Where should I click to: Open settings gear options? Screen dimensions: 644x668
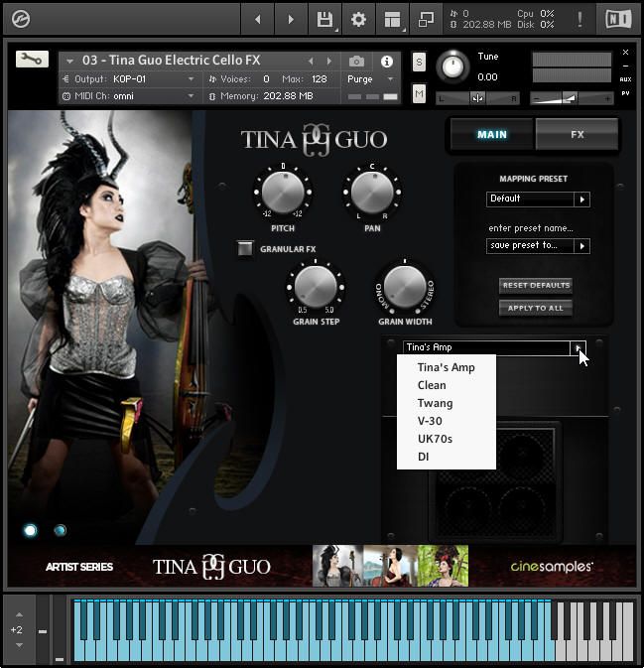[x=358, y=19]
